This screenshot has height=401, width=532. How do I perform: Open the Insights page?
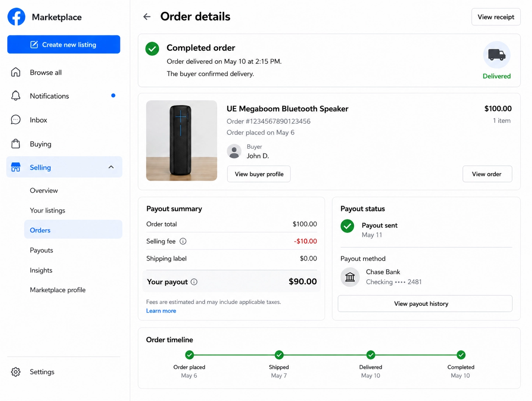click(41, 270)
